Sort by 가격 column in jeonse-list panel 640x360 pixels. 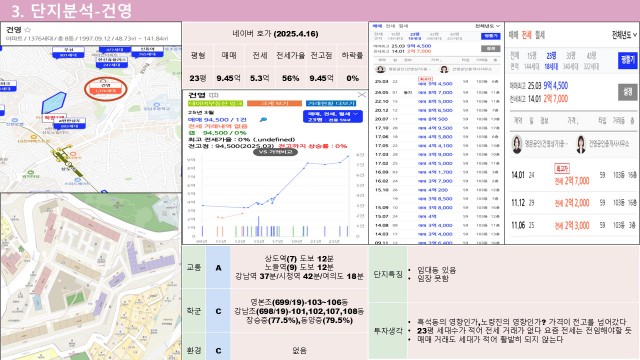click(x=572, y=121)
